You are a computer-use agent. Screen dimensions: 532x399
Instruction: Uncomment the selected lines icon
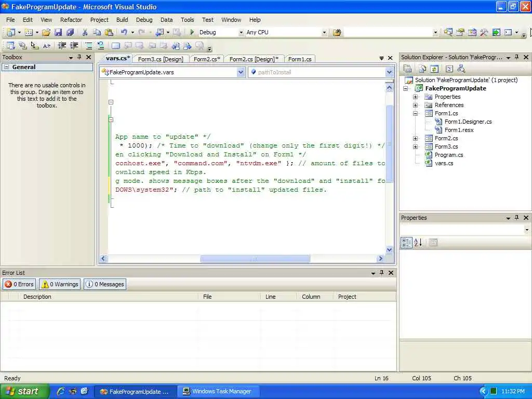[101, 46]
